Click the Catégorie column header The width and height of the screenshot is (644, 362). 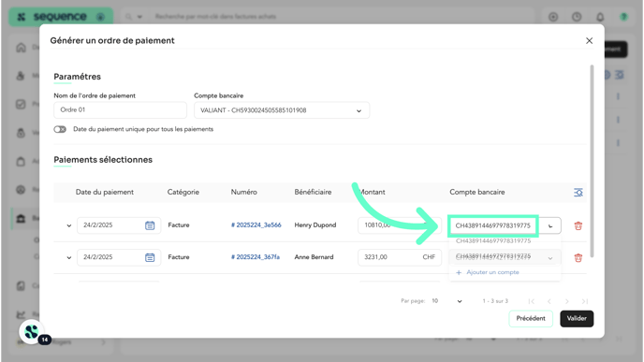183,192
